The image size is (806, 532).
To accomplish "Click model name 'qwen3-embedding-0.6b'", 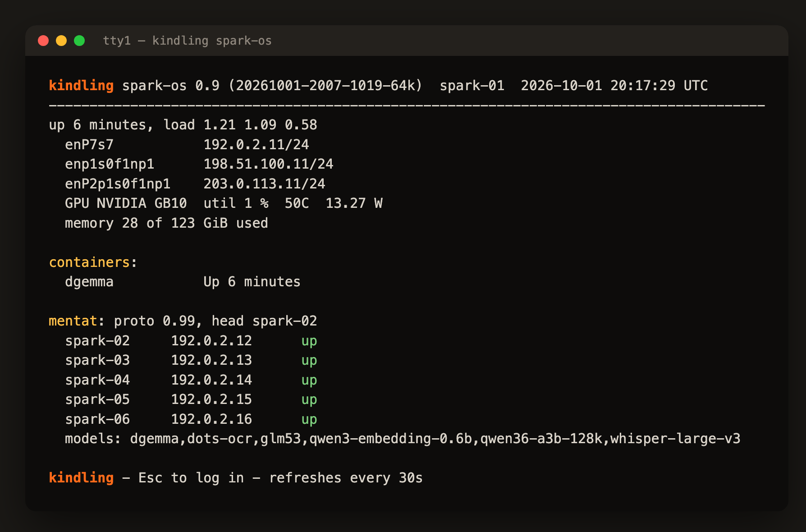I will (x=390, y=439).
